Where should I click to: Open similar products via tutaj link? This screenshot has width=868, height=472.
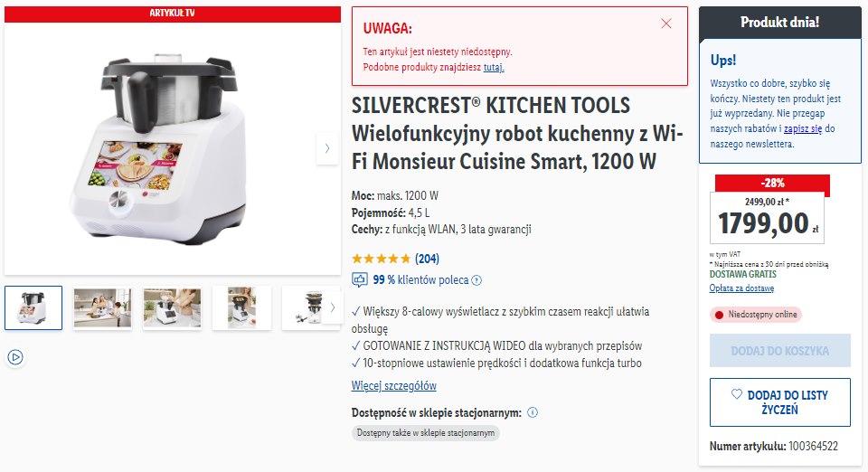tap(494, 68)
